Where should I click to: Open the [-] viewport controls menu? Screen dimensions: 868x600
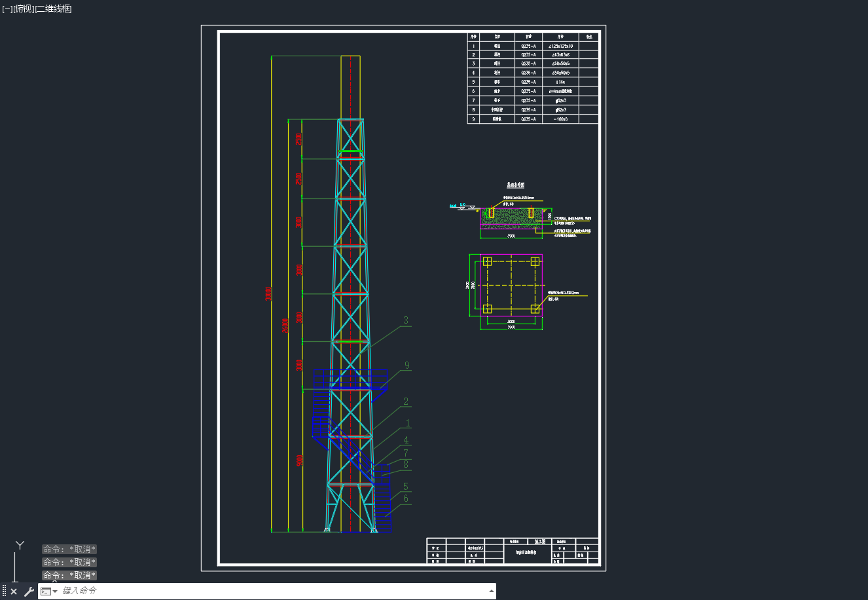click(7, 9)
